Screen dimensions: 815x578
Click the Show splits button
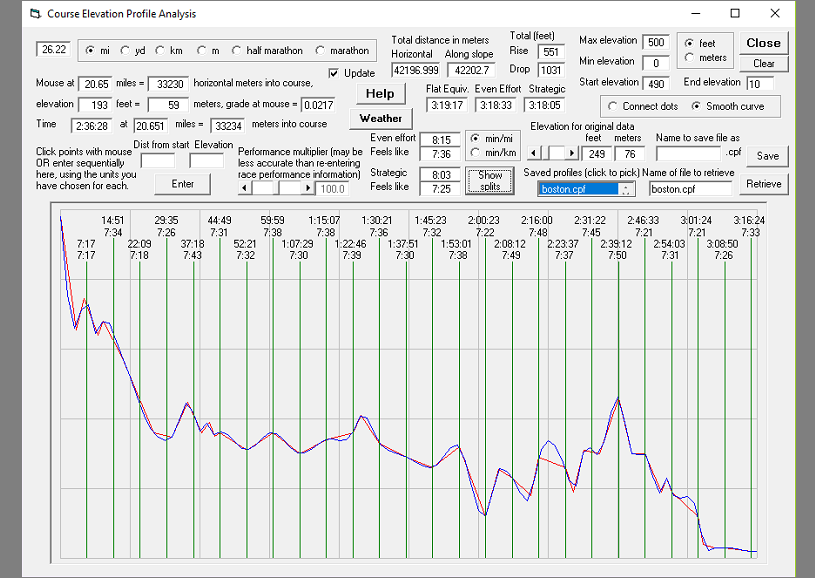[x=490, y=181]
